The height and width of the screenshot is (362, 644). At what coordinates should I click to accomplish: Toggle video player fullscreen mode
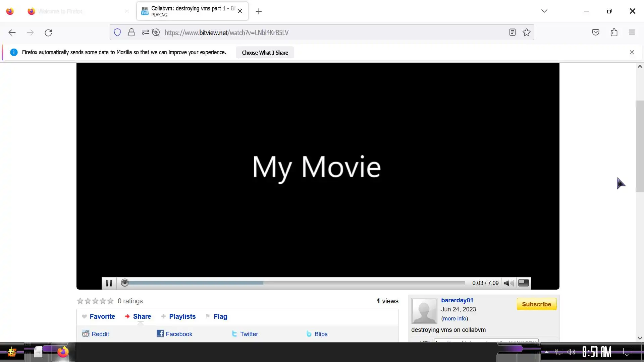[524, 283]
